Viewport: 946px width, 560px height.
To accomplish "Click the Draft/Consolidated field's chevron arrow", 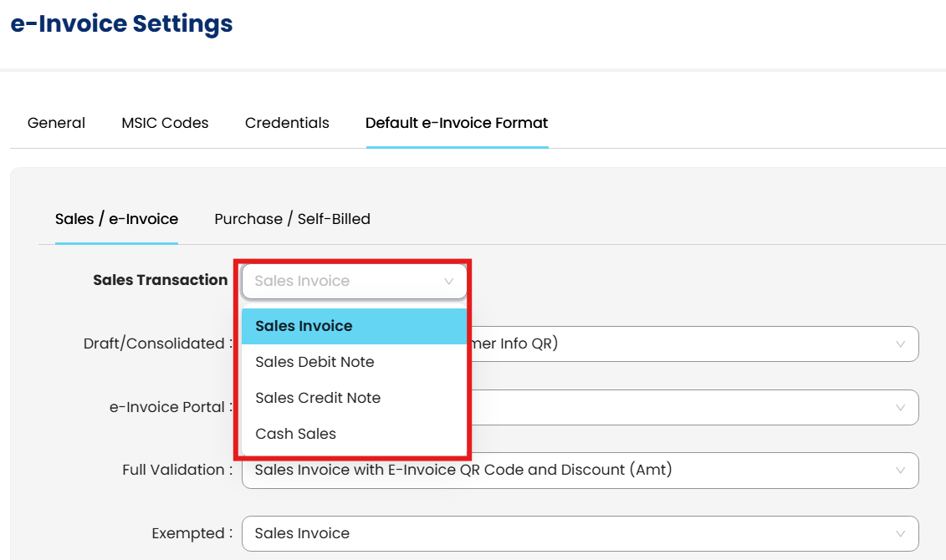I will click(901, 344).
